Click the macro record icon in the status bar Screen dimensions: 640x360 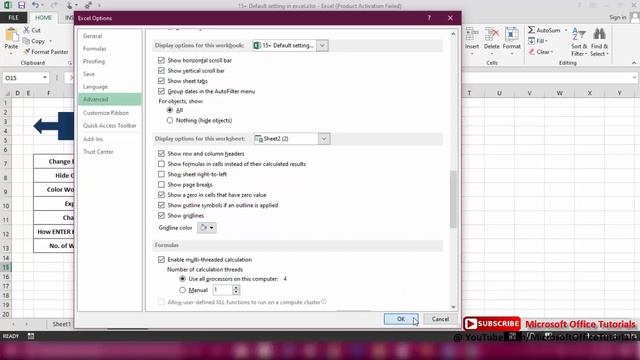(31, 336)
